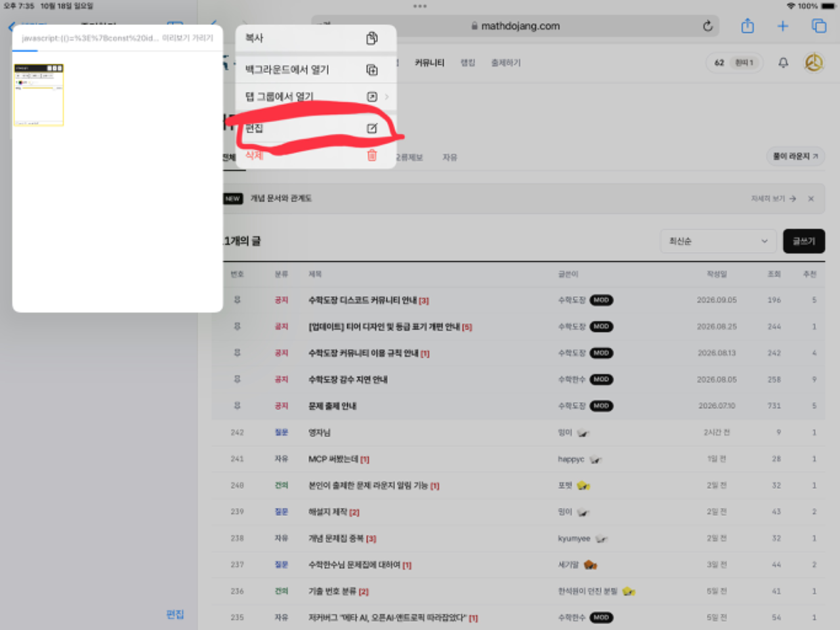Expand 탭 그룹에서 열기 submenu
Viewport: 840px width, 630px height.
pos(316,96)
